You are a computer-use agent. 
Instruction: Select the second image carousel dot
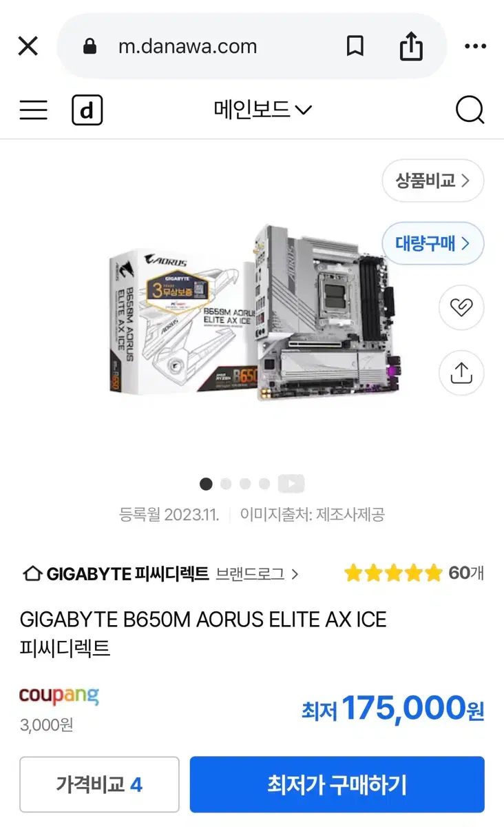coord(226,484)
